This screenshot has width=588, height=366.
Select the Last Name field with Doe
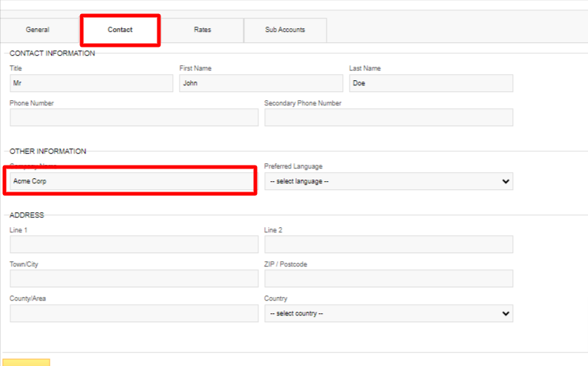click(431, 83)
